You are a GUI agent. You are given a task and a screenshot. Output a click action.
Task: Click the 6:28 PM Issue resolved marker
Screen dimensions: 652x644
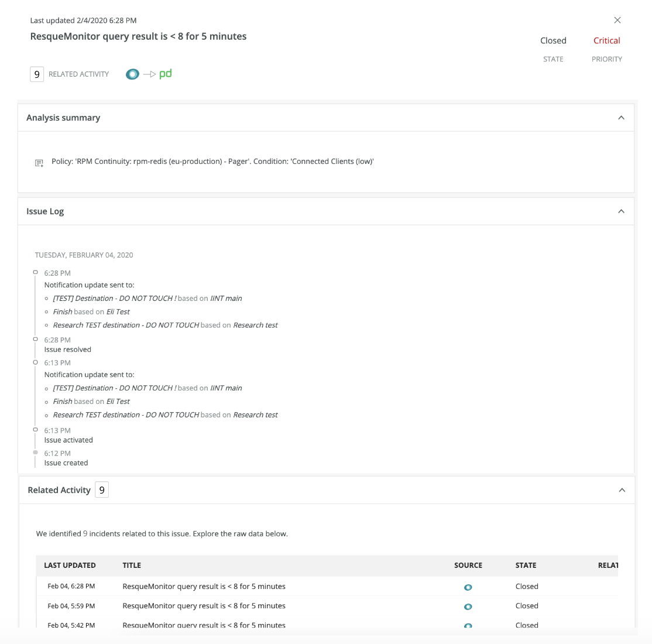pos(35,339)
